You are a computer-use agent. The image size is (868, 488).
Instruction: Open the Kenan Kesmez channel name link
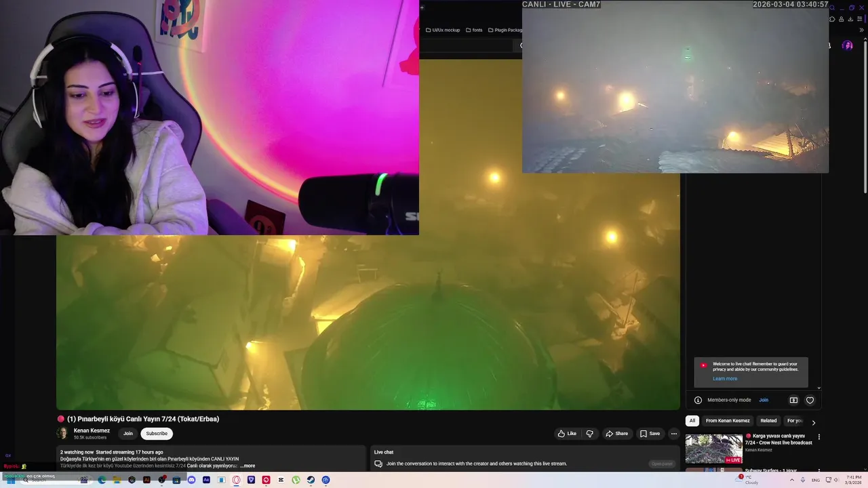[x=92, y=430]
